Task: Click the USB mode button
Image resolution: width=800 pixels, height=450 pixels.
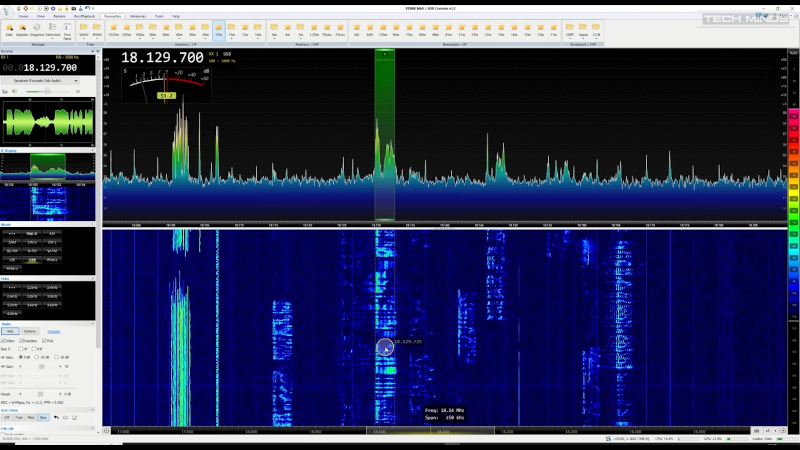Action: click(x=32, y=259)
